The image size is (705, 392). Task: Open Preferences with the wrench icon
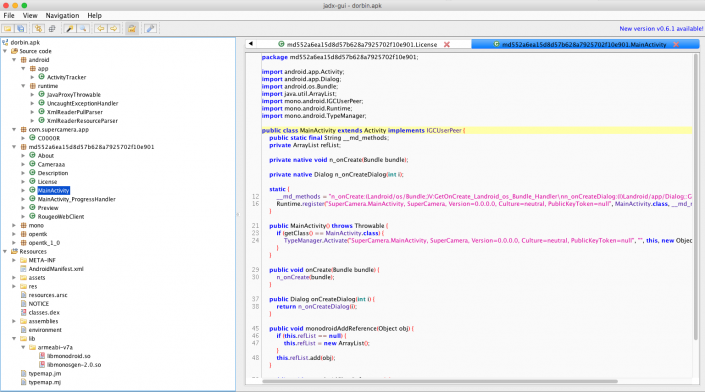[150, 28]
